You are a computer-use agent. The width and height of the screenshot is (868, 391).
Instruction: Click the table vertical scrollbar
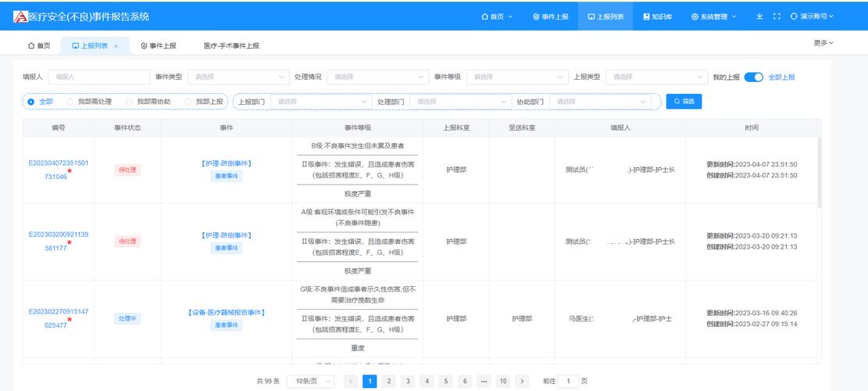[x=820, y=172]
